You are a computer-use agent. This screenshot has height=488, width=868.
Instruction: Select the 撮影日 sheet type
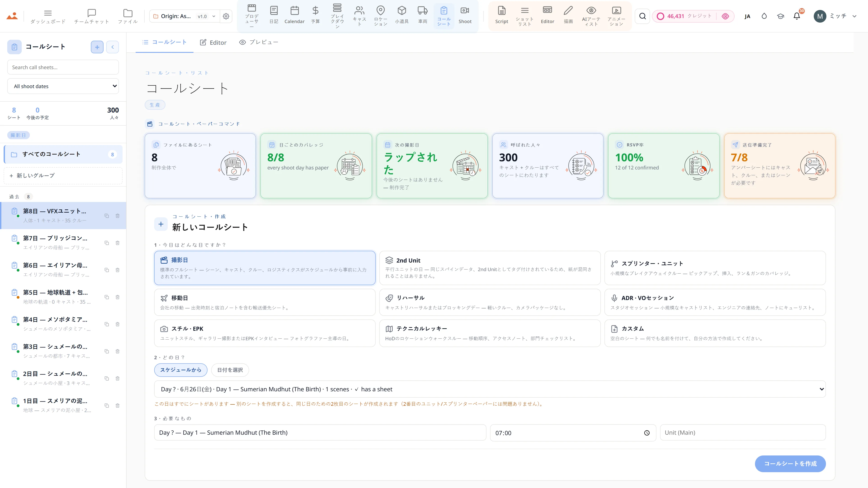[x=265, y=268]
